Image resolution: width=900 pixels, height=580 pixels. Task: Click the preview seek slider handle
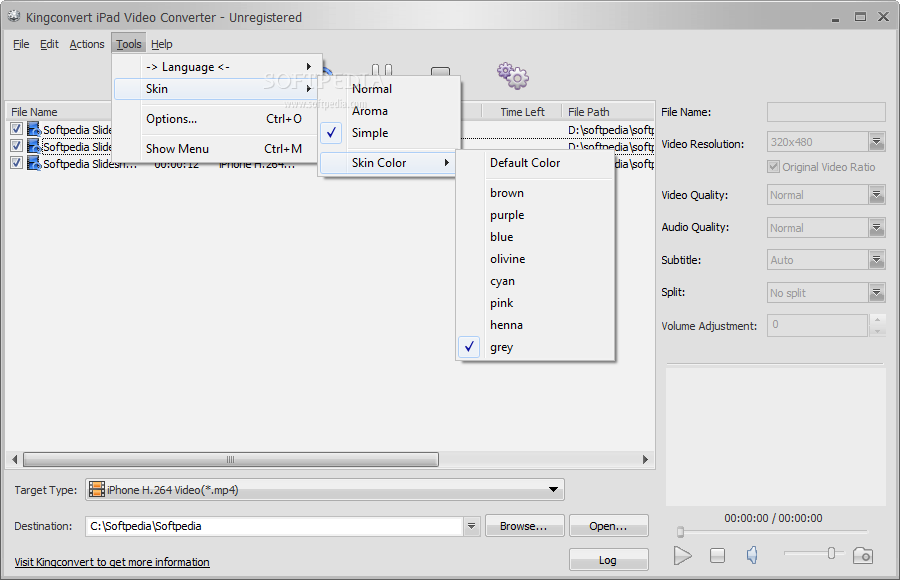680,532
